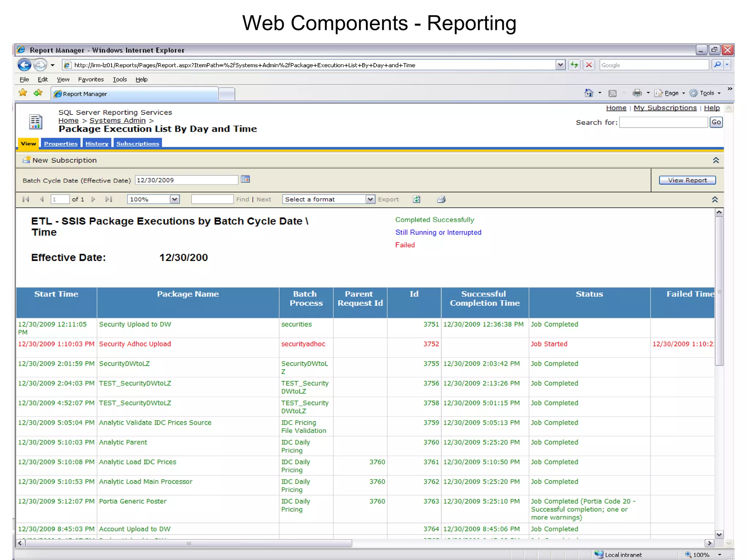
Task: Open the Edit menu
Action: click(x=43, y=79)
